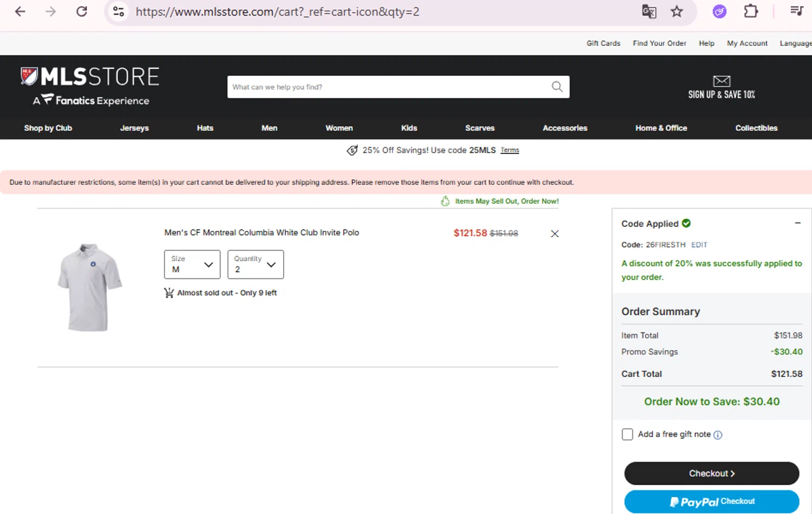Click the Terms link for 25MLS code
812x514 pixels.
pos(509,150)
